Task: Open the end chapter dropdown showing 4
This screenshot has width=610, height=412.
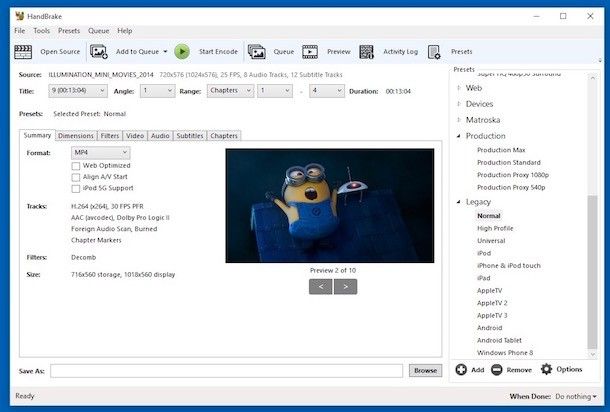Action: (x=327, y=91)
